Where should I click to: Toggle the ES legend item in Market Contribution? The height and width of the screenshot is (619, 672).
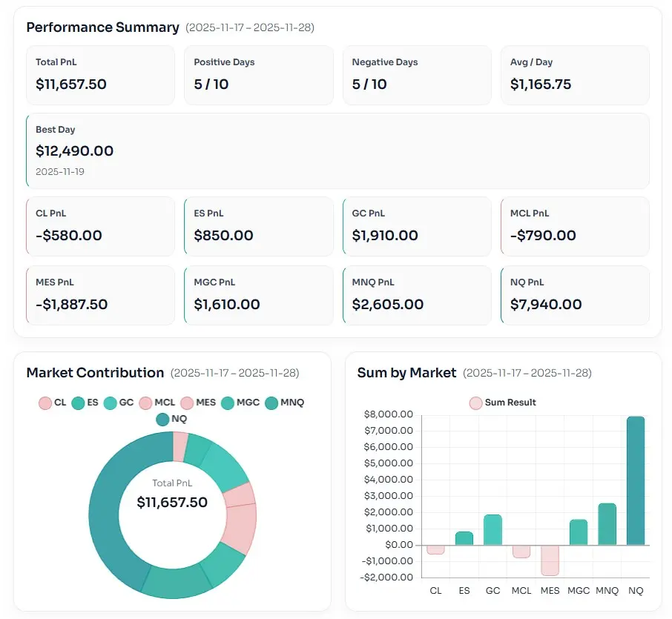(x=85, y=403)
